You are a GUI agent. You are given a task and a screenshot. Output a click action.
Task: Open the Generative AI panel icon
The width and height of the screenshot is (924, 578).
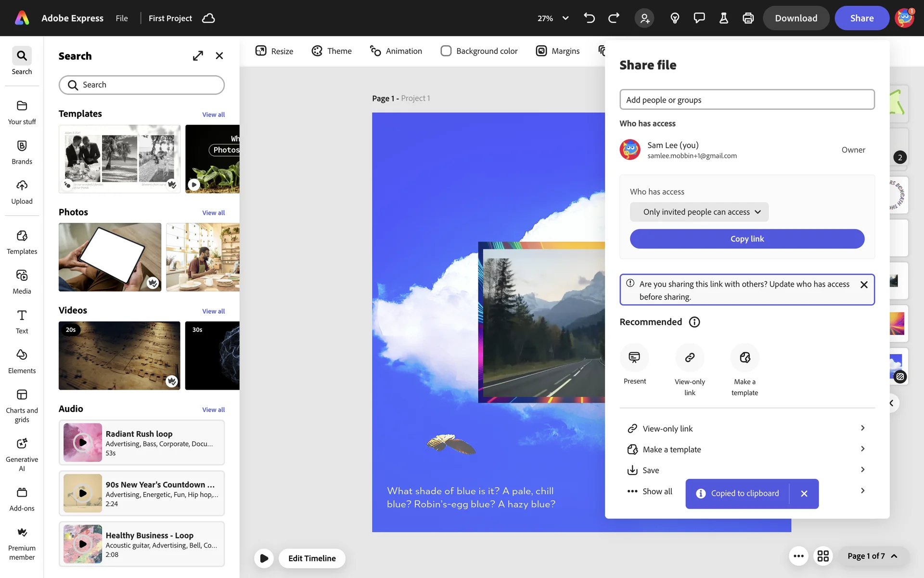click(x=22, y=444)
